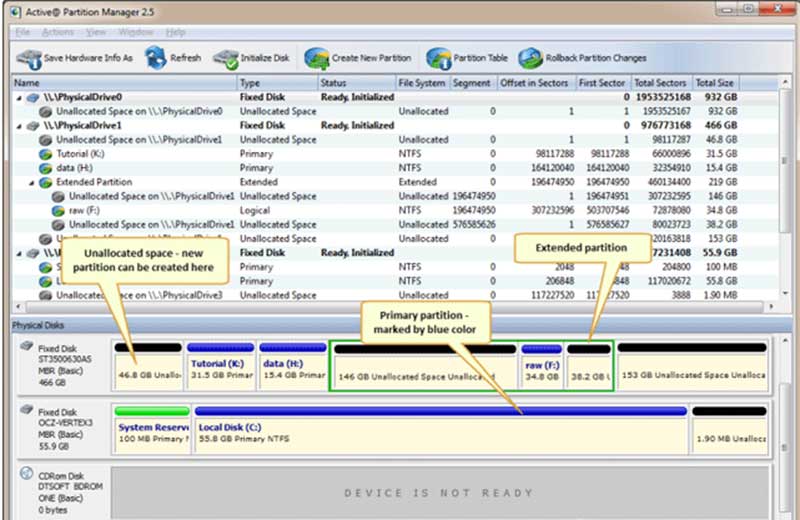The width and height of the screenshot is (800, 520).
Task: Open the View menu
Action: (96, 32)
